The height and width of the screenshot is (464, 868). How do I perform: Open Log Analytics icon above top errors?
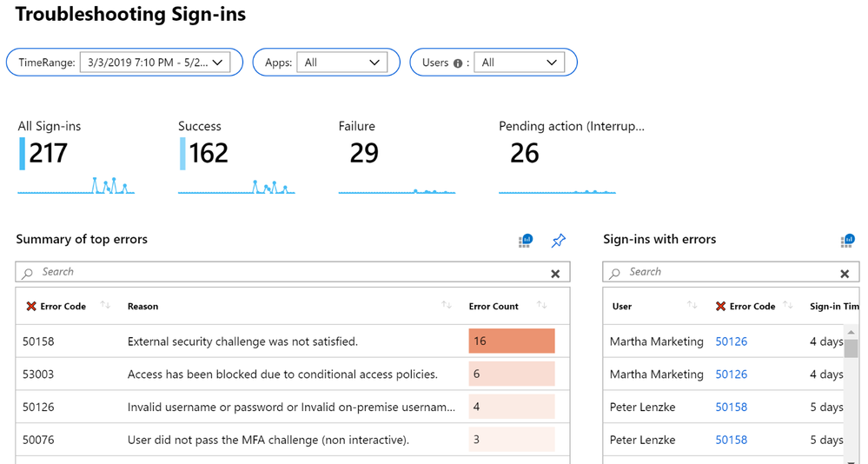(526, 241)
